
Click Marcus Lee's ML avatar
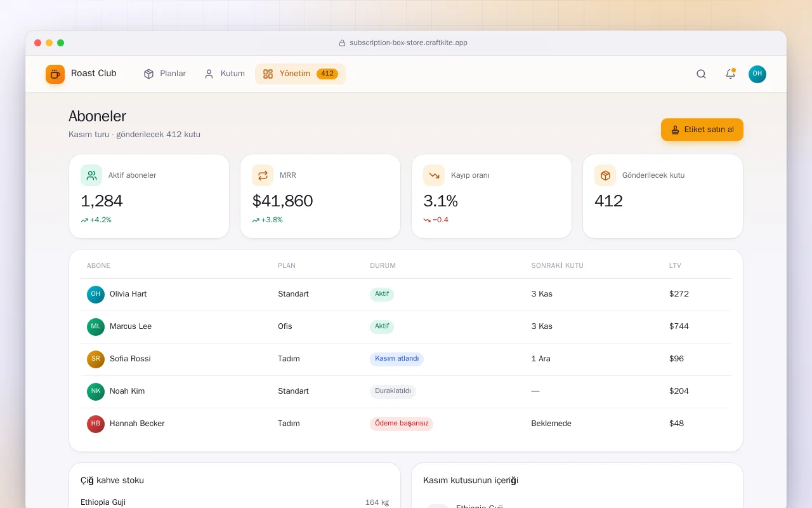point(96,326)
